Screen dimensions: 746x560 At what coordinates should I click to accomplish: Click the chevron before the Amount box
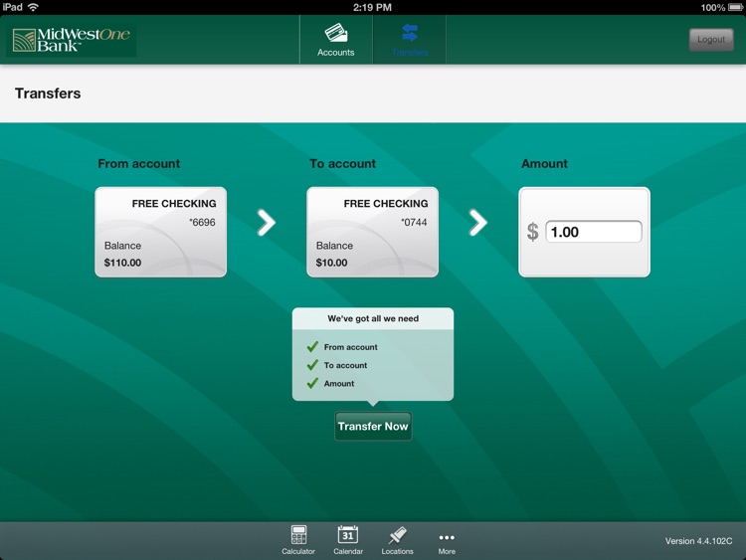pyautogui.click(x=477, y=222)
